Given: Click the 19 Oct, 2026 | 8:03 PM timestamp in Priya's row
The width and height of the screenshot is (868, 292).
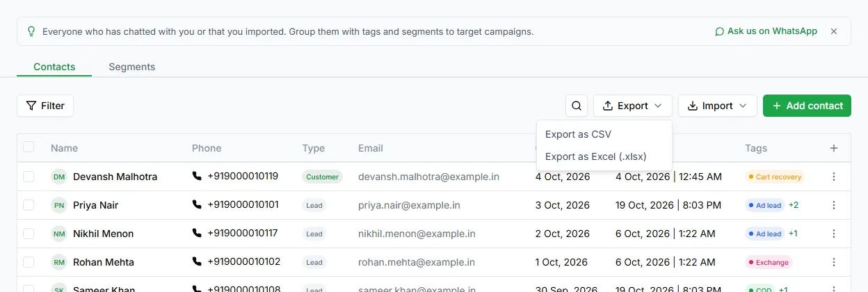Looking at the screenshot, I should pos(667,205).
